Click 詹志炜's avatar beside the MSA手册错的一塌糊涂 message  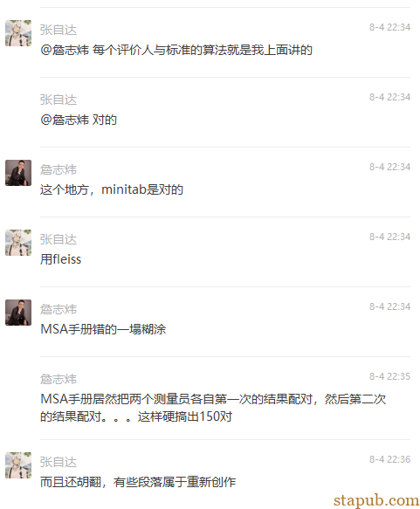point(18,313)
